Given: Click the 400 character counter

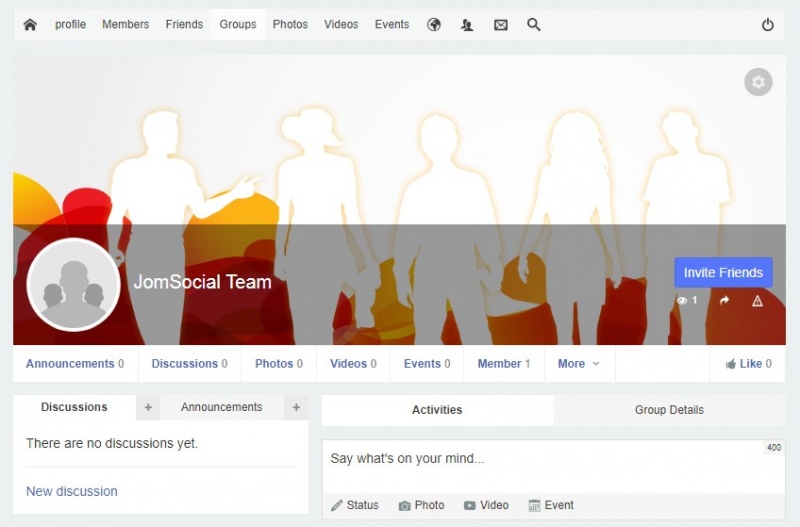Looking at the screenshot, I should pyautogui.click(x=773, y=447).
